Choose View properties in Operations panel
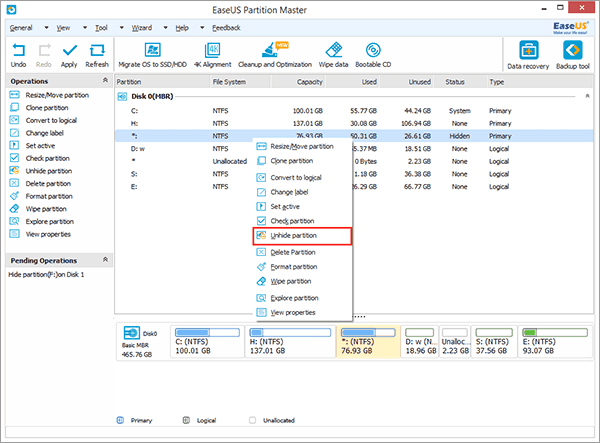This screenshot has height=443, width=600. [x=40, y=234]
